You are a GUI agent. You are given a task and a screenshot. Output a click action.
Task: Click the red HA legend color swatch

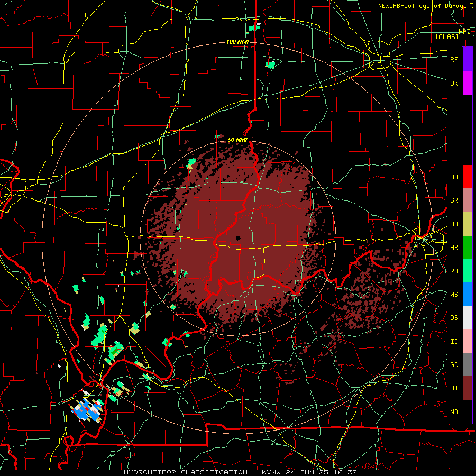[x=467, y=177]
